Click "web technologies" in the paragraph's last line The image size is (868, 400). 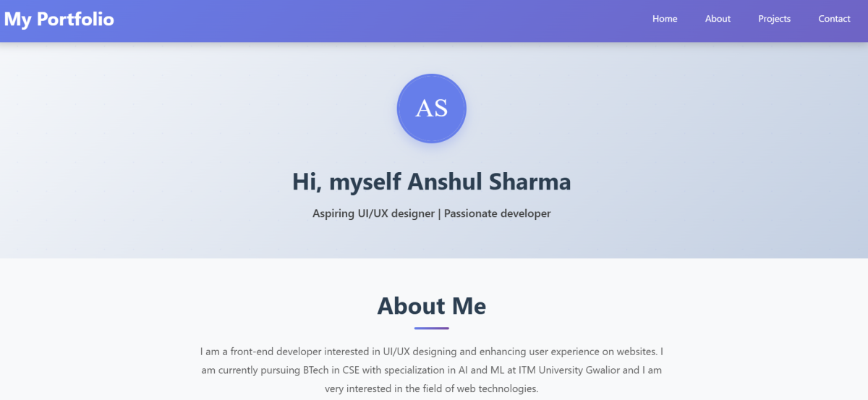tap(497, 388)
